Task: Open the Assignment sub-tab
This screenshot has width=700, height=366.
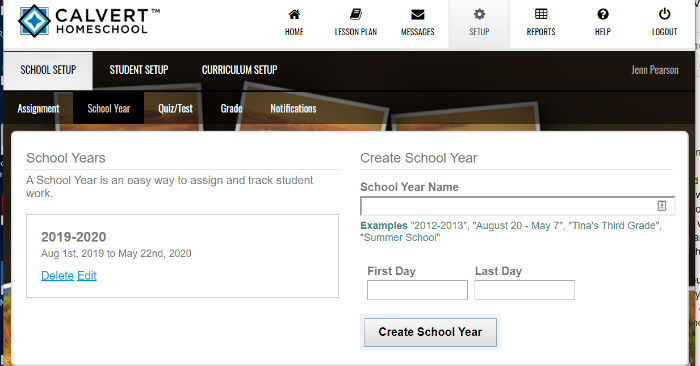Action: (38, 108)
